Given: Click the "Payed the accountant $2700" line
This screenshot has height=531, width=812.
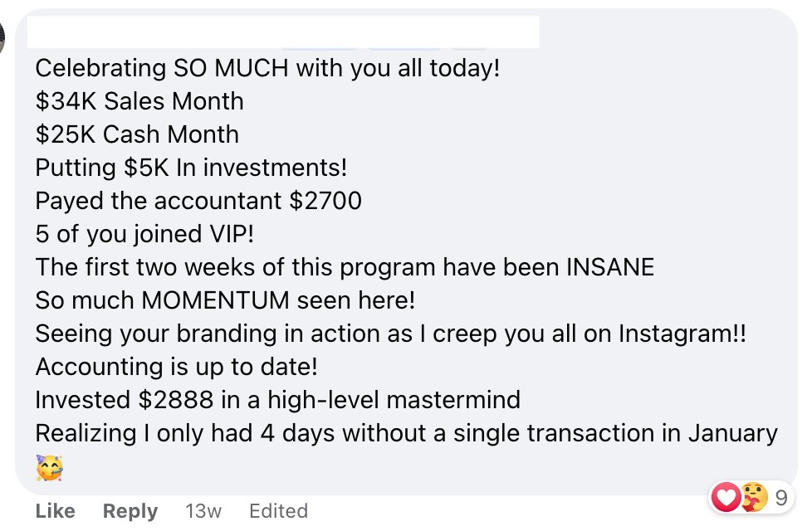Looking at the screenshot, I should coord(198,201).
